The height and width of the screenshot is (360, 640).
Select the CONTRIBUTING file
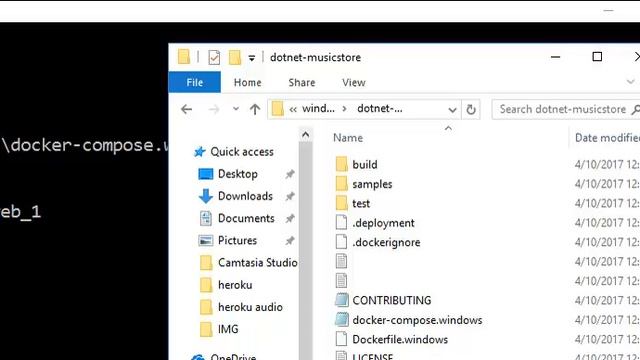(391, 300)
